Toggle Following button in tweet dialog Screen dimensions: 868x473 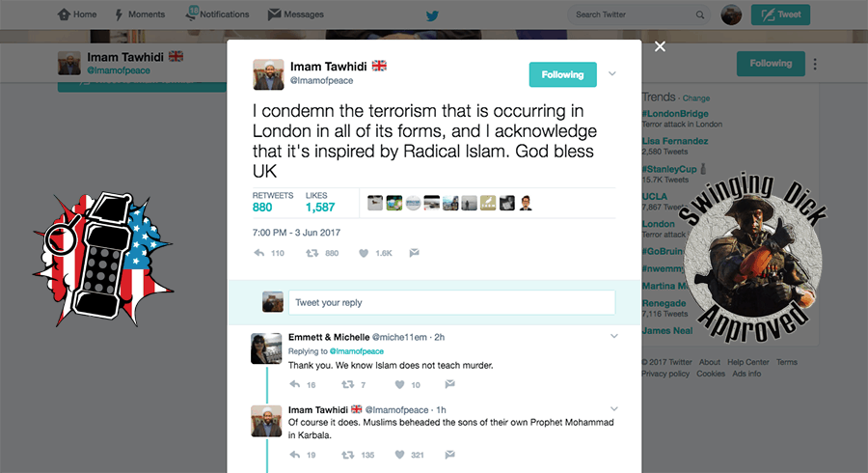tap(562, 74)
